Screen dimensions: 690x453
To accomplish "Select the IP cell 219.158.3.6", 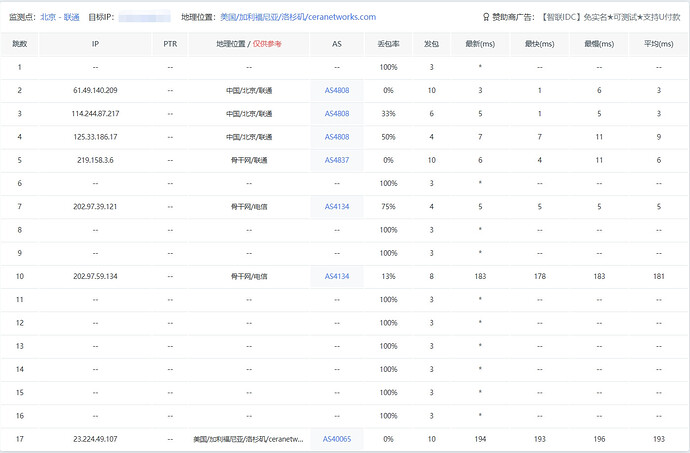I will (95, 160).
